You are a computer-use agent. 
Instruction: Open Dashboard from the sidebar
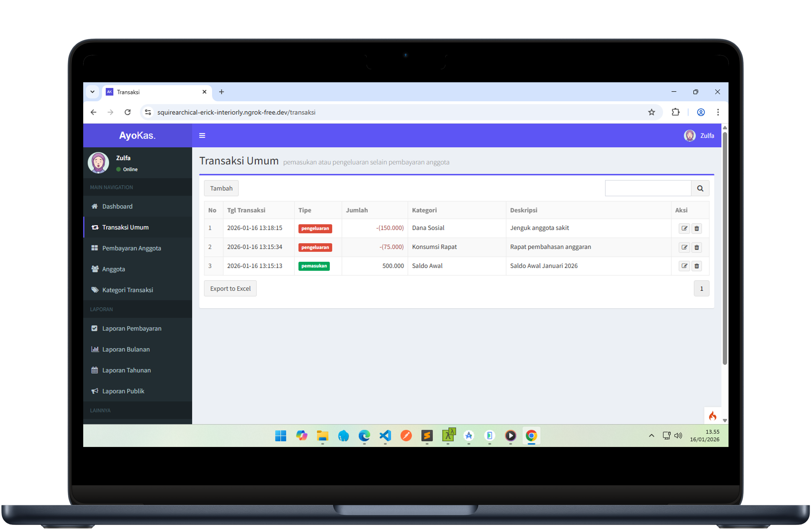point(117,206)
